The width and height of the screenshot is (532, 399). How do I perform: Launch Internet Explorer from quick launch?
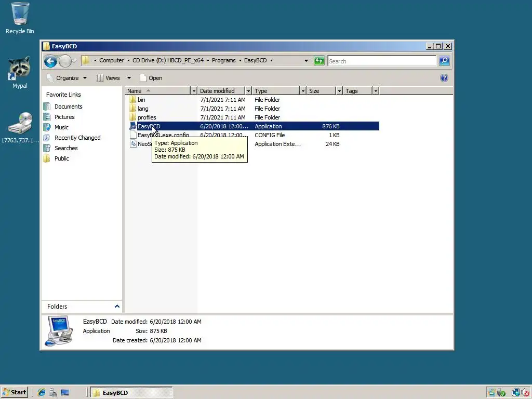(42, 393)
